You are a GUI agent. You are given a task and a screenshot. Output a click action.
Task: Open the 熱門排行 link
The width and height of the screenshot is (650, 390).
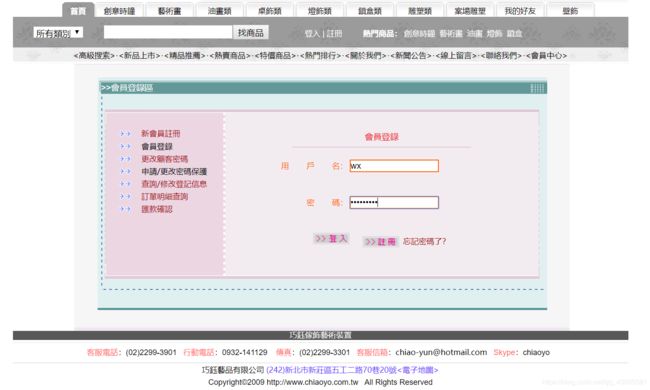coord(320,56)
